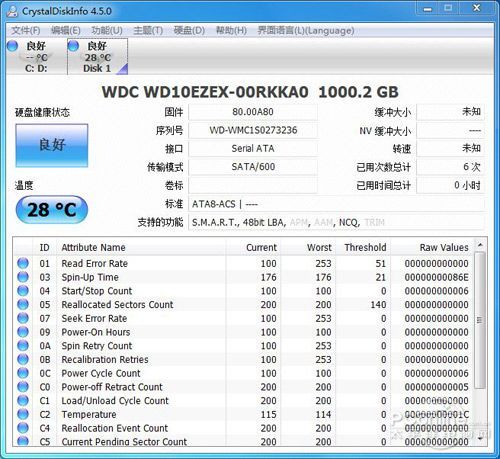Click the Attribute Name column header
500x459 pixels.
point(142,248)
